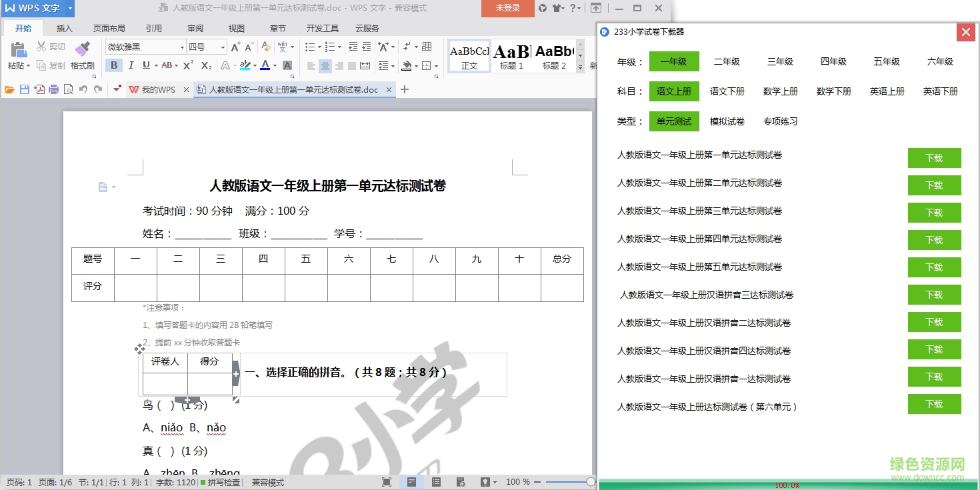The image size is (980, 490).
Task: Toggle bold formatting
Action: click(113, 66)
